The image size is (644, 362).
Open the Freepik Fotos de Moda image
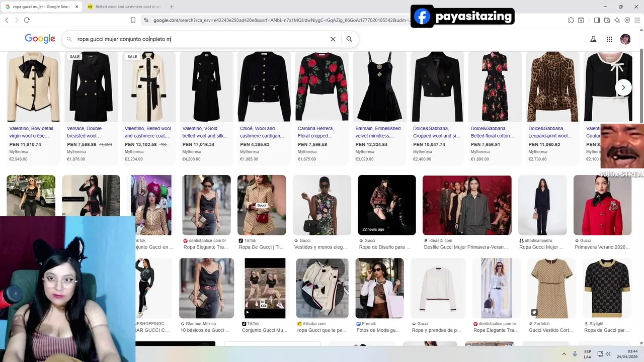click(x=379, y=288)
